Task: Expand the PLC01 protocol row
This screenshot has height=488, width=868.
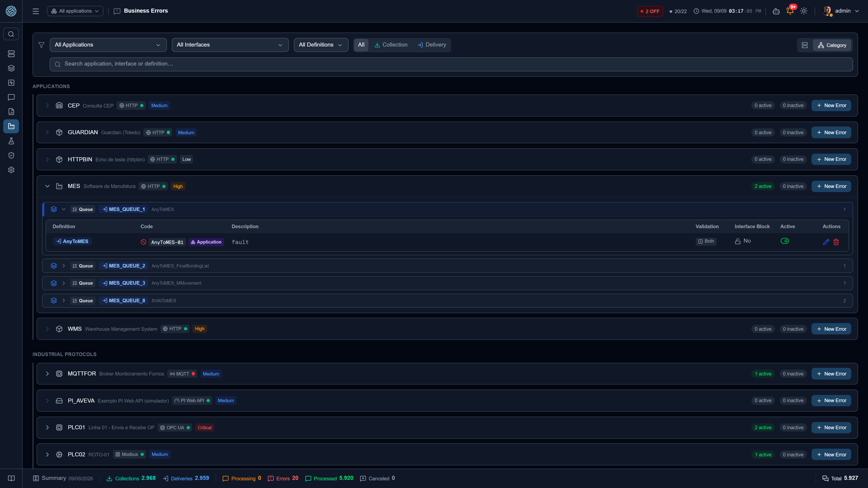Action: click(47, 427)
